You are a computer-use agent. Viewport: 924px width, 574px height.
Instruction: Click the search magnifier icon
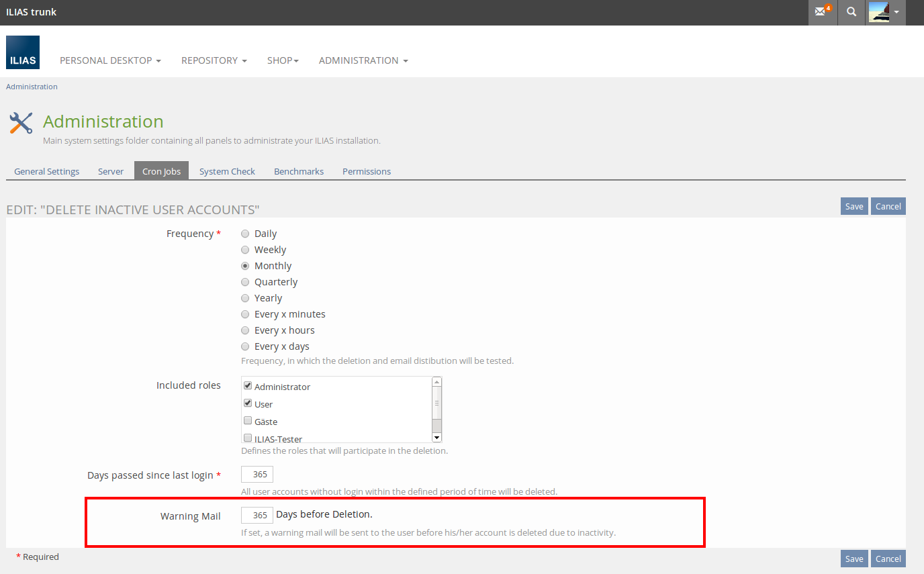click(x=851, y=12)
